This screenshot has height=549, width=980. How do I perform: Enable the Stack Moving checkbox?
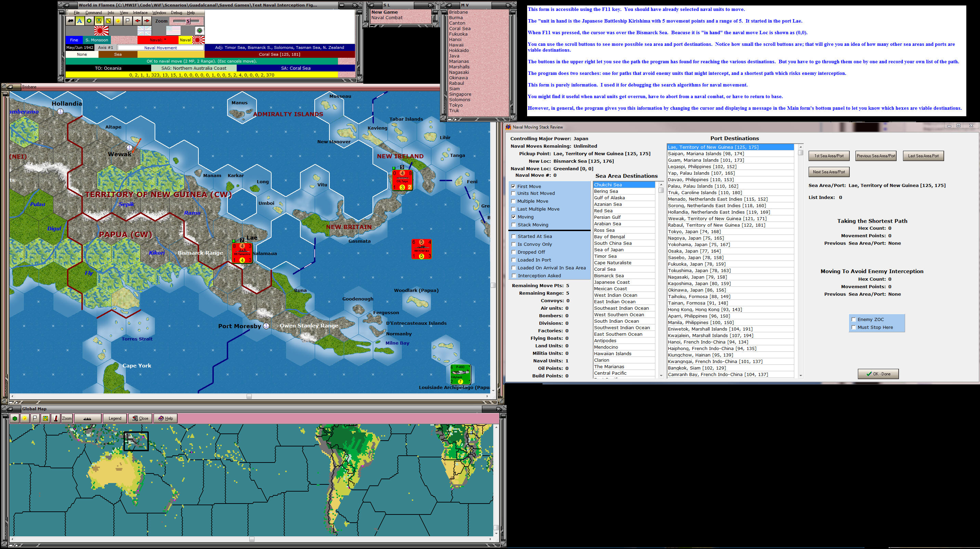(513, 225)
